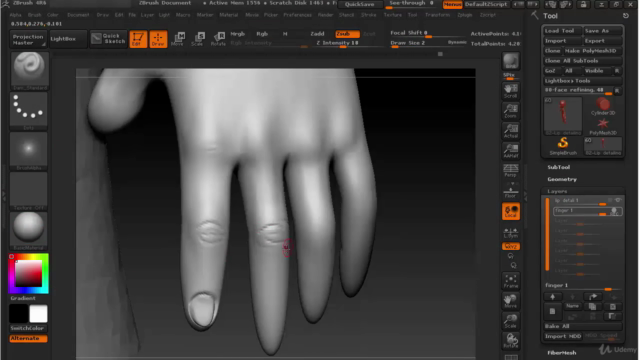Viewport: 640px width, 360px height.
Task: Toggle the Floor grid
Action: [x=511, y=191]
